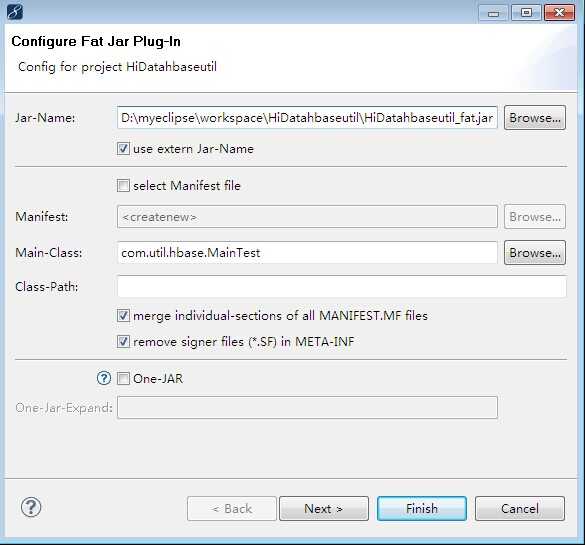Focus the Main-Class input field

(x=307, y=253)
